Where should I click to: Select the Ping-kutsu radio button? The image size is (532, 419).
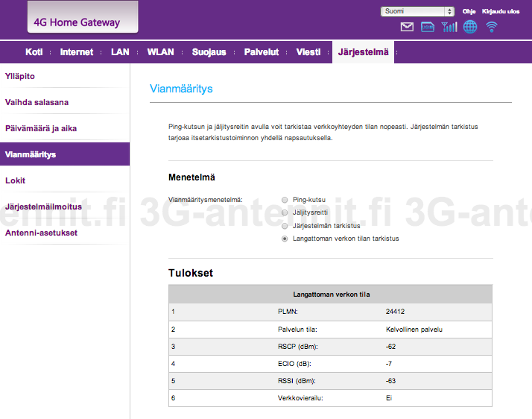click(285, 200)
